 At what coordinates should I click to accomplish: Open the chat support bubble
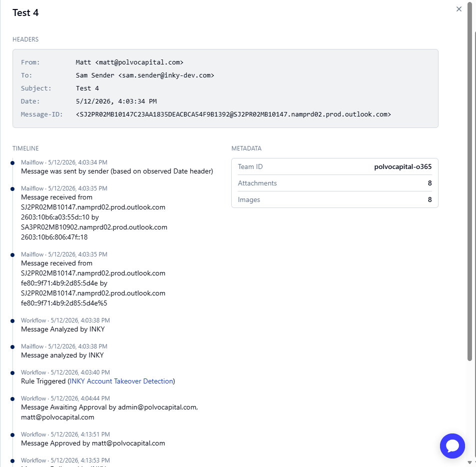(x=453, y=445)
